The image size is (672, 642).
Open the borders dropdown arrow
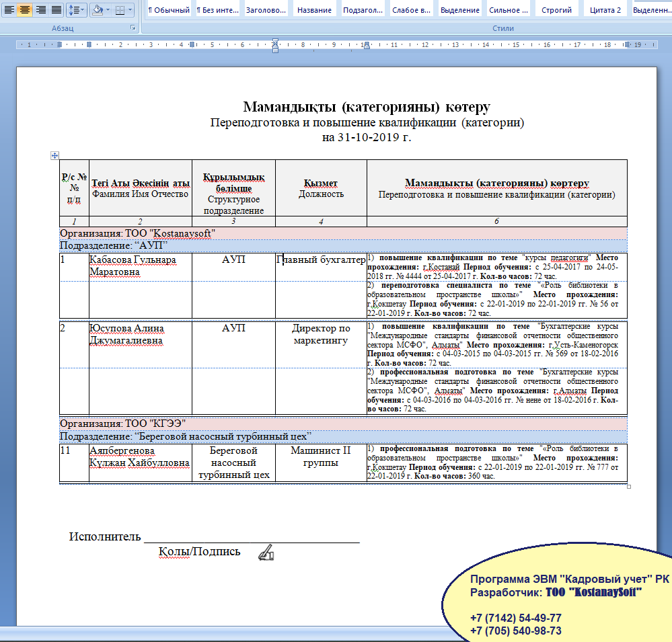[x=130, y=9]
